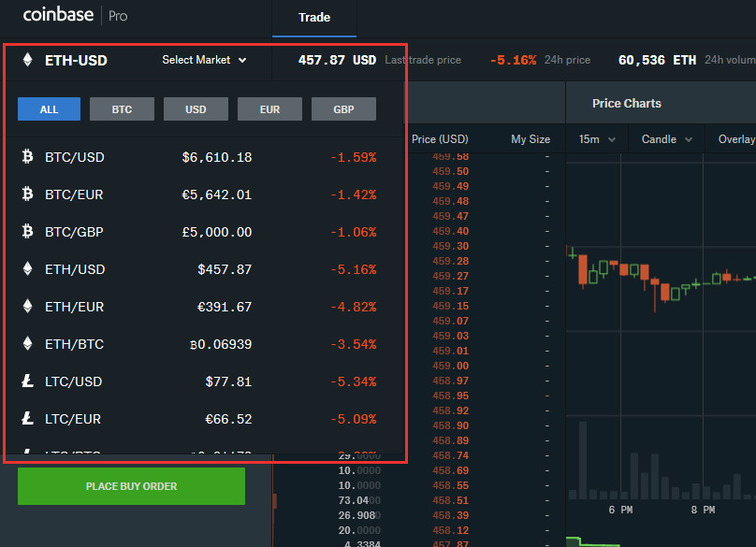Click the -4.82% change value
This screenshot has width=756, height=547.
[x=354, y=307]
